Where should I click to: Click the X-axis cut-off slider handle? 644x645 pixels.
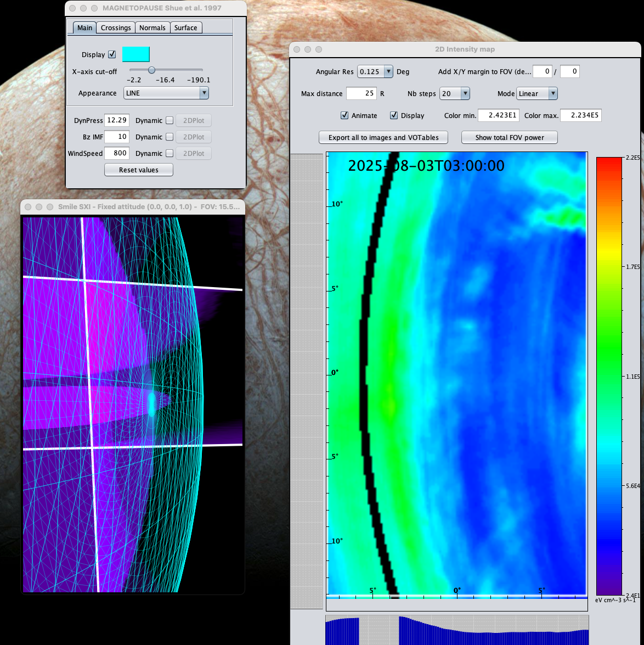pyautogui.click(x=151, y=70)
